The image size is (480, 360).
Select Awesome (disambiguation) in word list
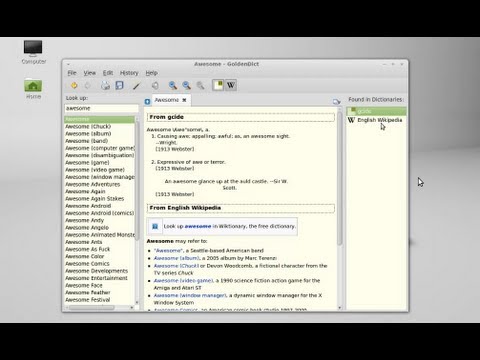point(99,155)
